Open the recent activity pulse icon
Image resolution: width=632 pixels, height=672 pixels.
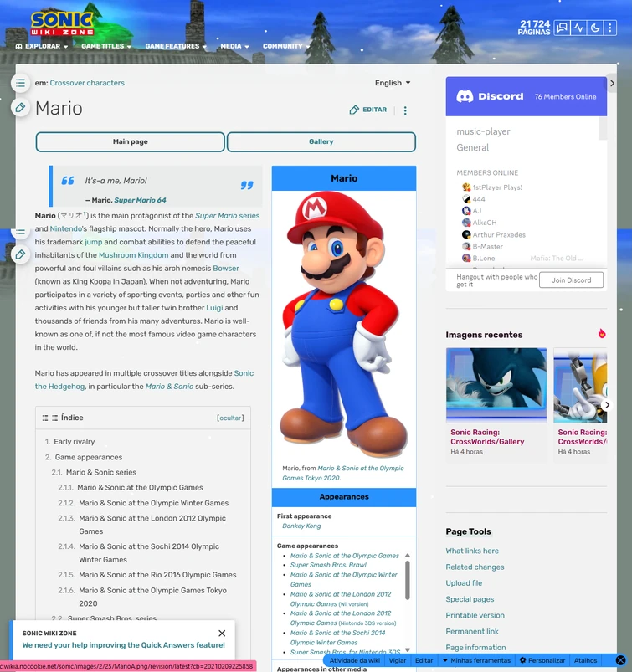[578, 28]
